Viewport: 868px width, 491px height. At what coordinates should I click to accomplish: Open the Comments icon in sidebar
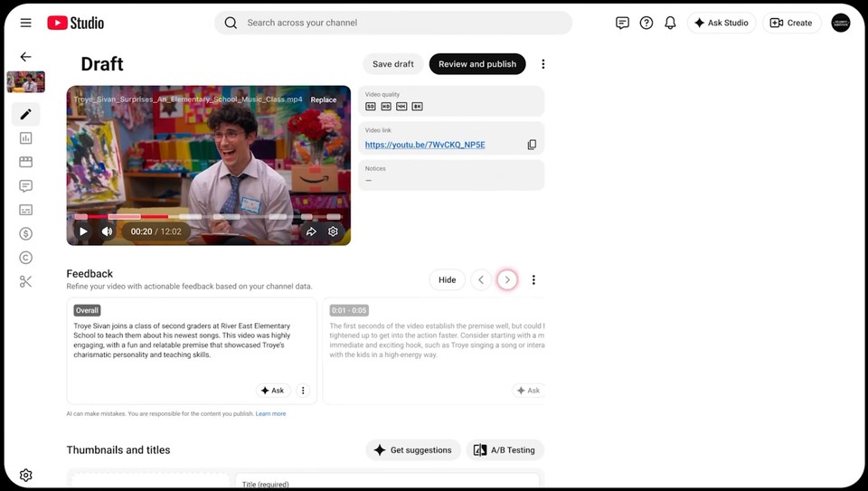(25, 186)
